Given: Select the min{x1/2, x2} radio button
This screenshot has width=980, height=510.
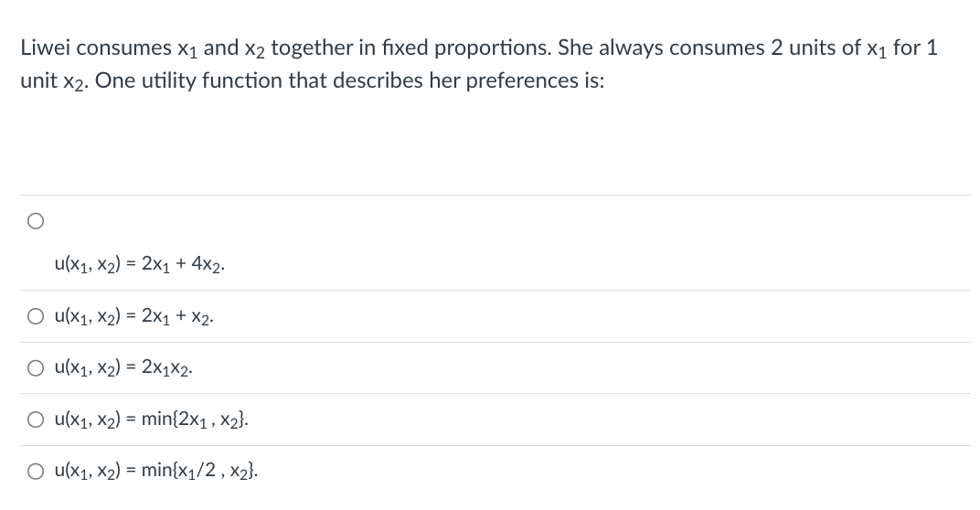Looking at the screenshot, I should [34, 472].
